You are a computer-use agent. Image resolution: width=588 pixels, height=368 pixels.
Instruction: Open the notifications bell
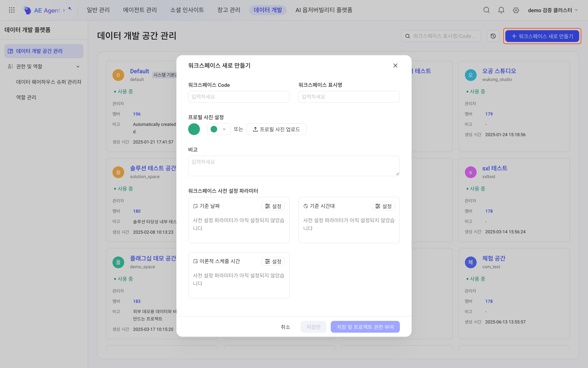(x=501, y=10)
